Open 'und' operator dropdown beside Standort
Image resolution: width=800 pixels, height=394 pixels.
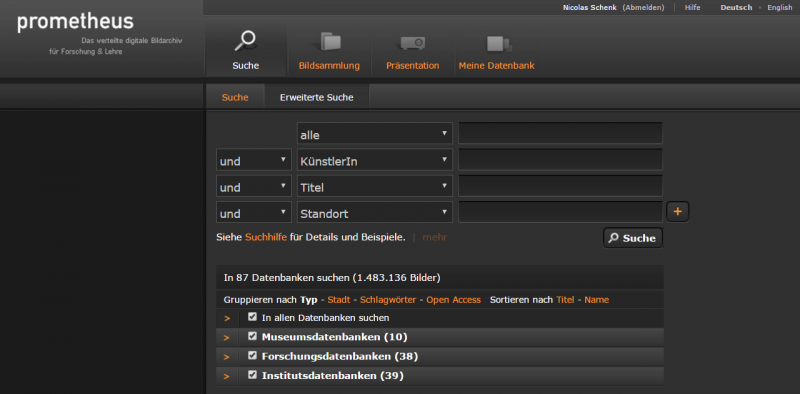(x=254, y=212)
